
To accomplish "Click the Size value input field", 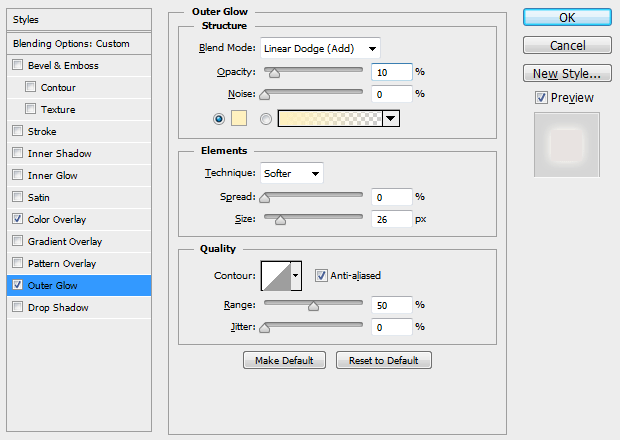I will pyautogui.click(x=393, y=218).
